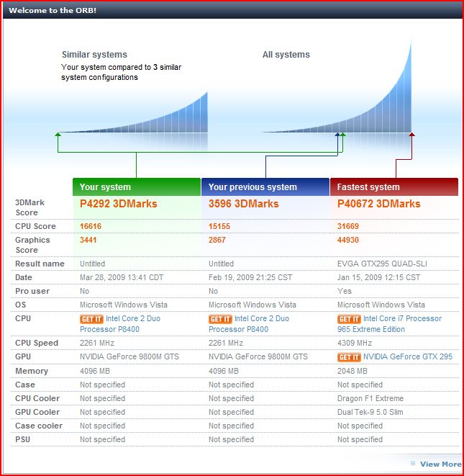Click CPU Score value 31669

tap(348, 226)
